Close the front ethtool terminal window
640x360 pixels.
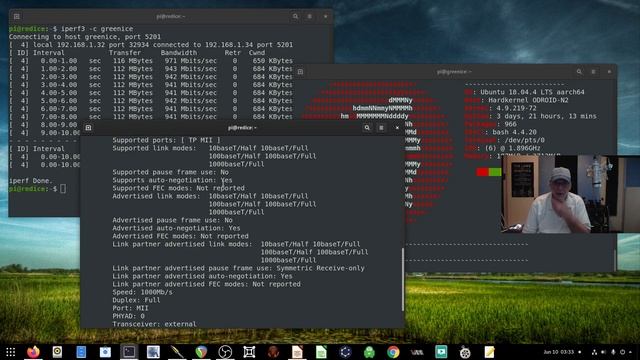[x=397, y=128]
